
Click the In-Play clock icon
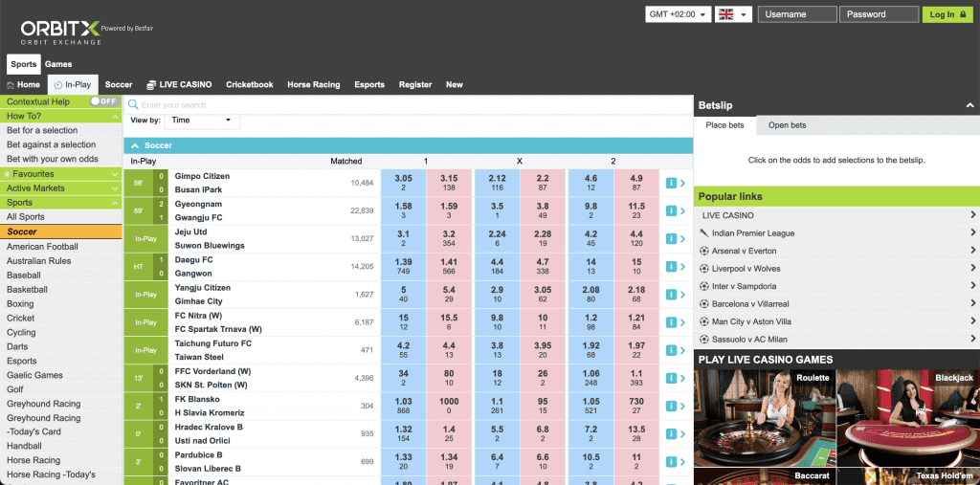(58, 85)
